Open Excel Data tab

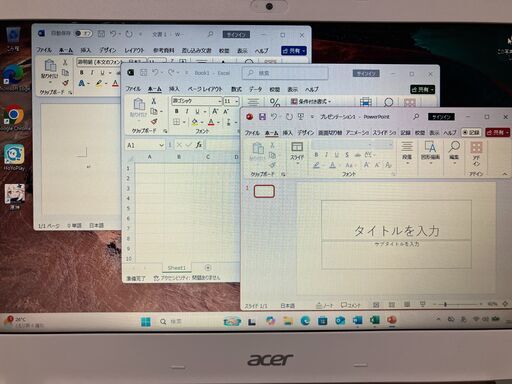click(256, 89)
